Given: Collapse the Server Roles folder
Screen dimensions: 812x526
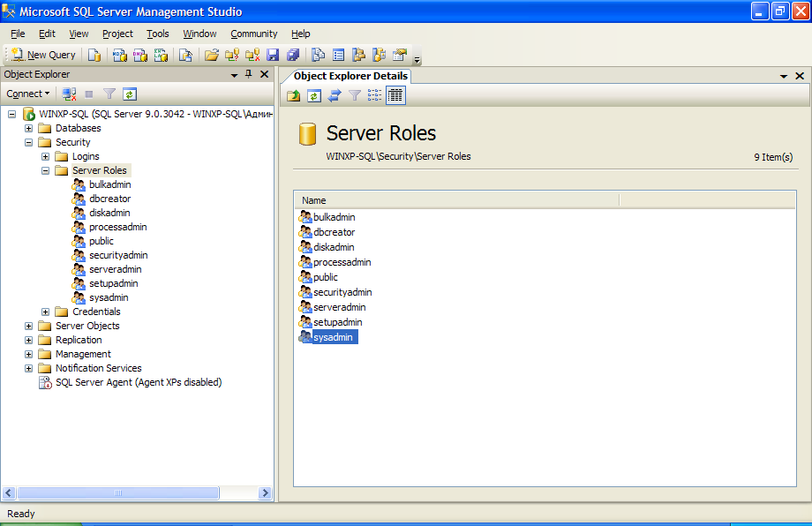Looking at the screenshot, I should (45, 170).
